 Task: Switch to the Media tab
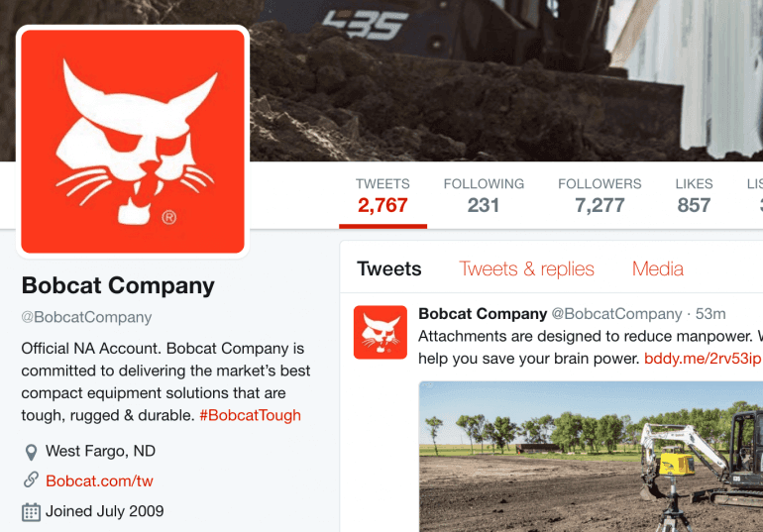click(657, 268)
